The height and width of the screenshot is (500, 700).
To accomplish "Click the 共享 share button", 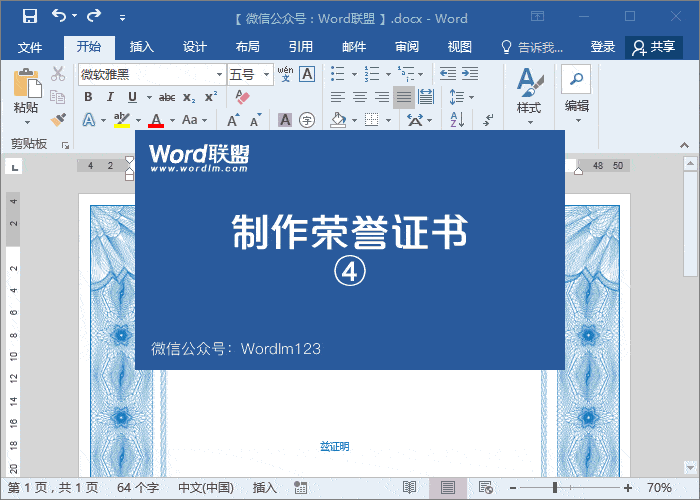I will [x=654, y=47].
